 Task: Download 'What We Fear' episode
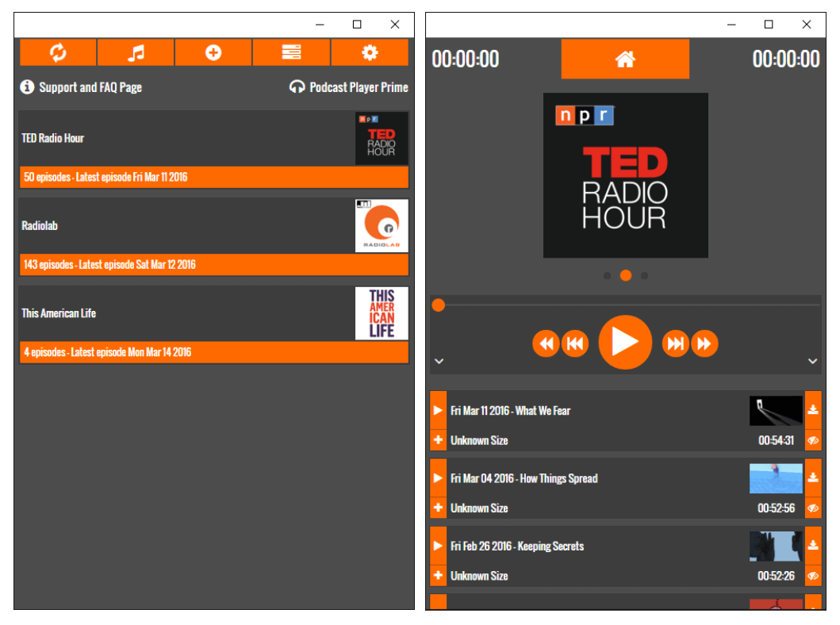[813, 410]
